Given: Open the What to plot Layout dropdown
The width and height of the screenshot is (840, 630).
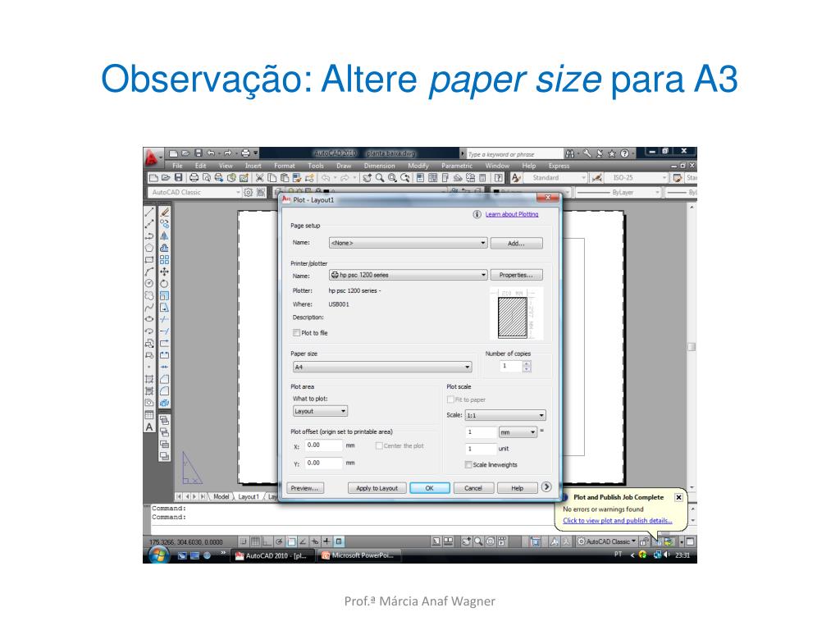Looking at the screenshot, I should tap(321, 411).
